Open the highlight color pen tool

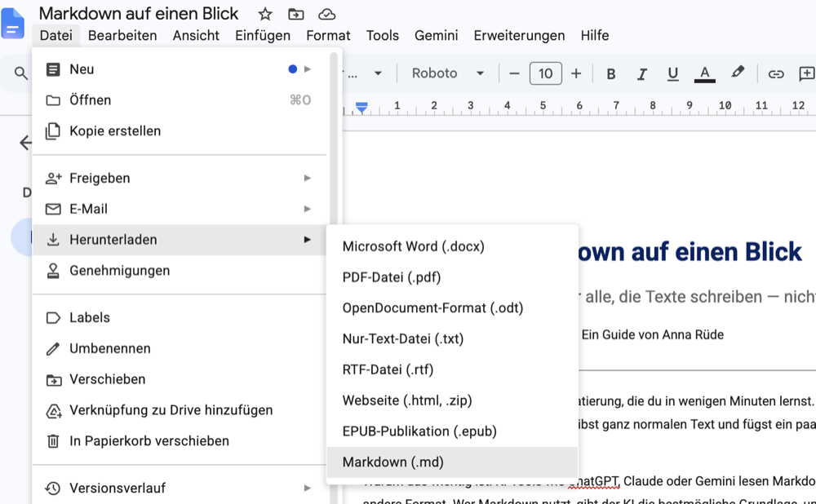coord(738,73)
